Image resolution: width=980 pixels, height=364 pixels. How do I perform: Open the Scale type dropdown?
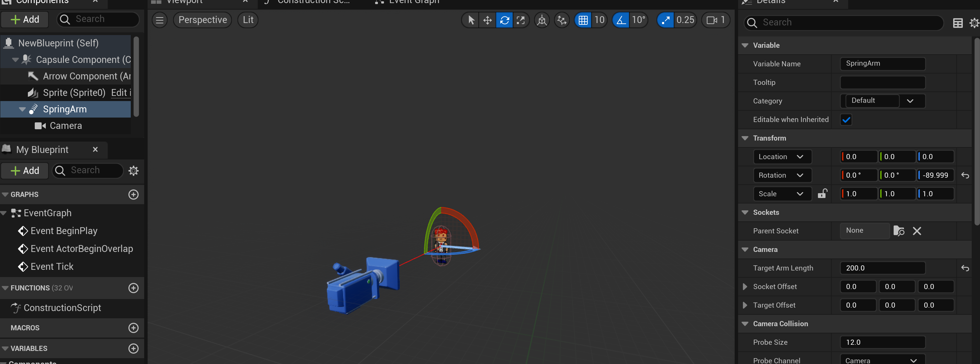click(x=782, y=194)
